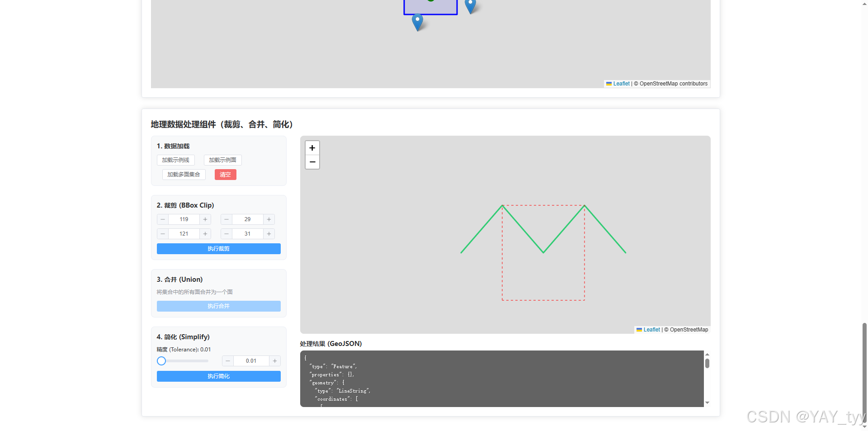Run the simplify (执行简化)
868x431 pixels.
(x=219, y=376)
